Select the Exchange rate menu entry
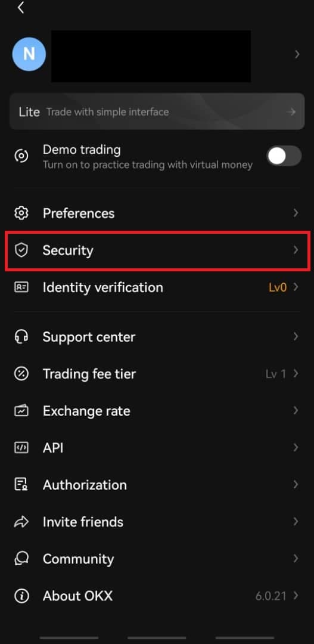This screenshot has height=644, width=314. pyautogui.click(x=157, y=411)
